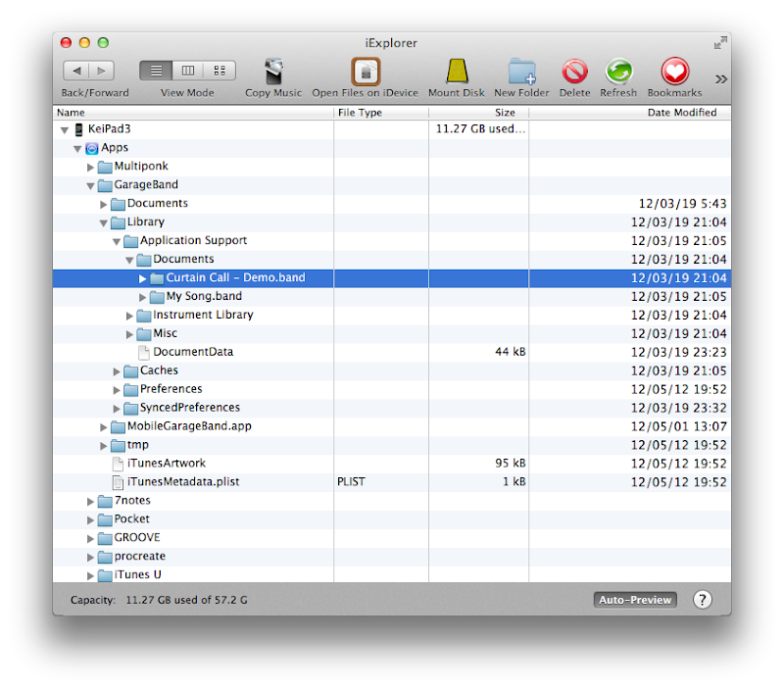784x689 pixels.
Task: Click the My Song.band folder icon
Action: pos(157,297)
